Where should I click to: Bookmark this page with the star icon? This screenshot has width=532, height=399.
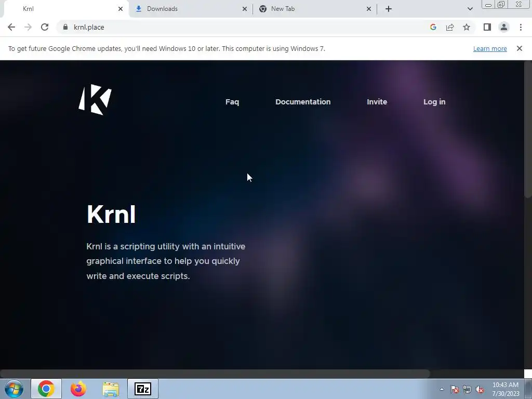coord(467,27)
